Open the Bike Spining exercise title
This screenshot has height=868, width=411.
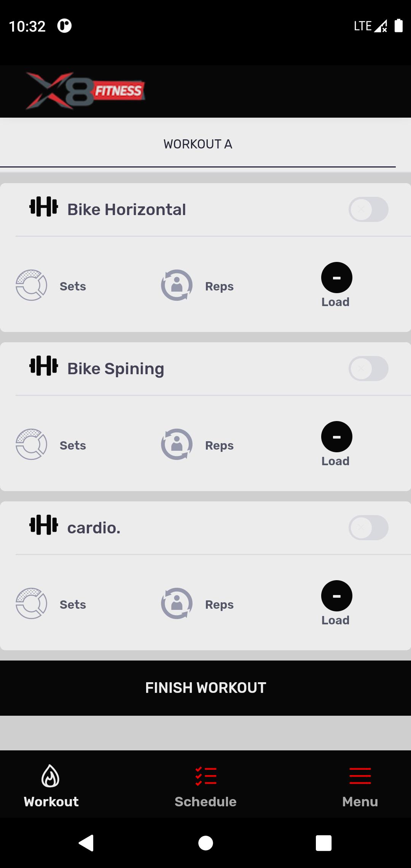click(116, 369)
